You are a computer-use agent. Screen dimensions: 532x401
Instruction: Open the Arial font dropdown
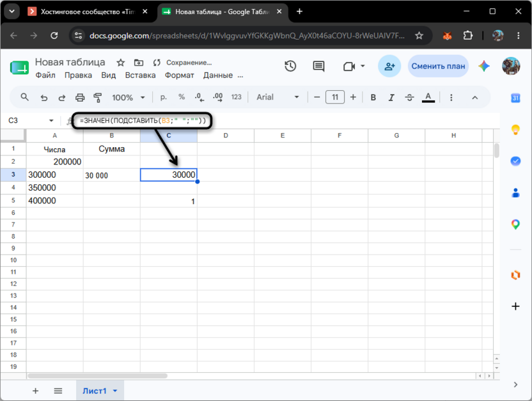click(x=278, y=97)
